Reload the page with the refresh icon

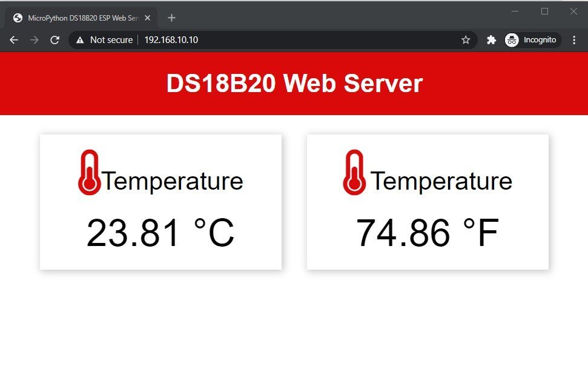[x=55, y=40]
